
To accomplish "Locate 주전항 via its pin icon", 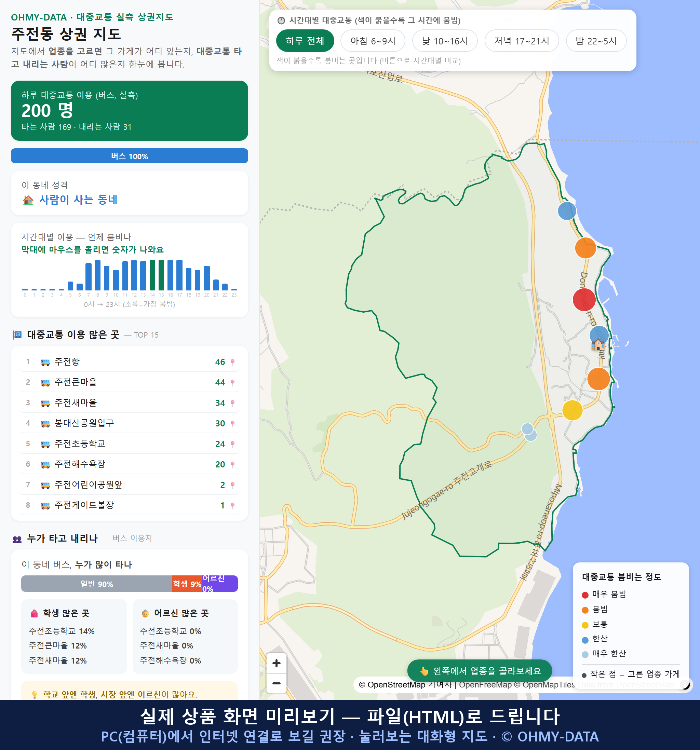I will [x=232, y=362].
